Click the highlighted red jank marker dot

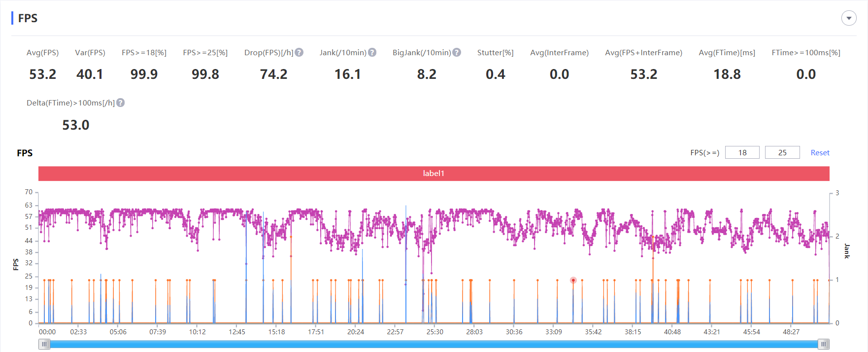point(573,280)
